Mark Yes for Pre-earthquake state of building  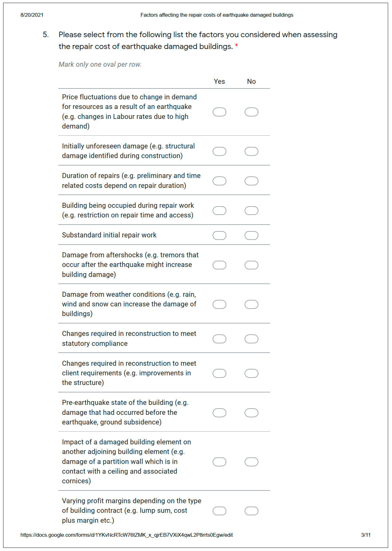(219, 413)
